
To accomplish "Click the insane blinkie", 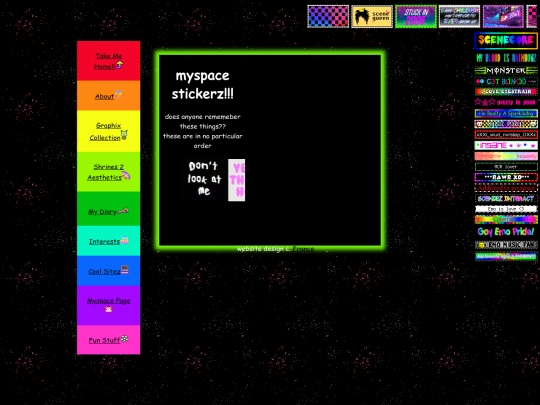I will pos(506,145).
